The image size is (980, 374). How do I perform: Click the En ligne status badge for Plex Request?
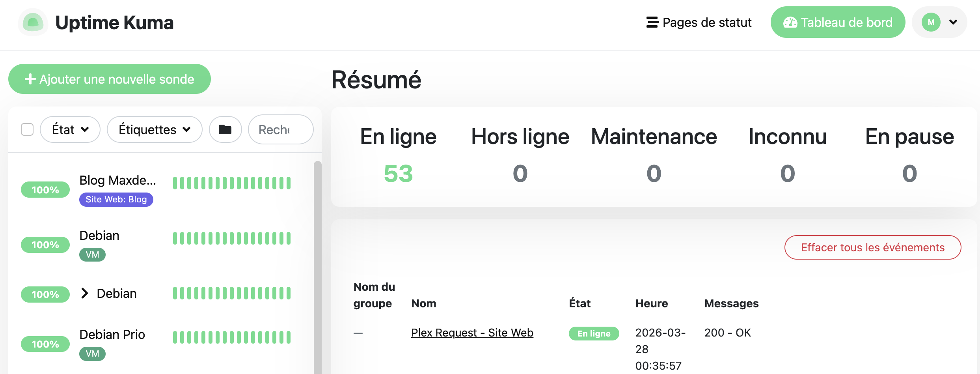click(594, 333)
